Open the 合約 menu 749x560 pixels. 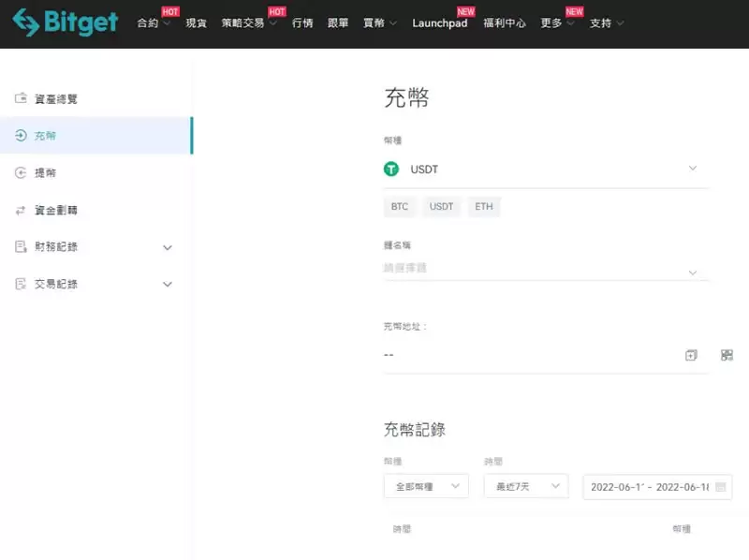tap(149, 23)
